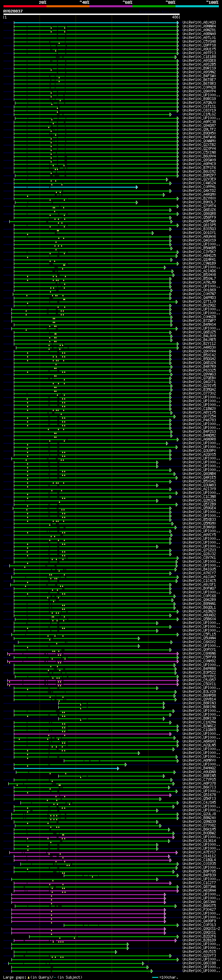Click the purple alignment bar of UniRef100_C6H6N6
The image size is (222, 980).
pyautogui.click(x=93, y=654)
